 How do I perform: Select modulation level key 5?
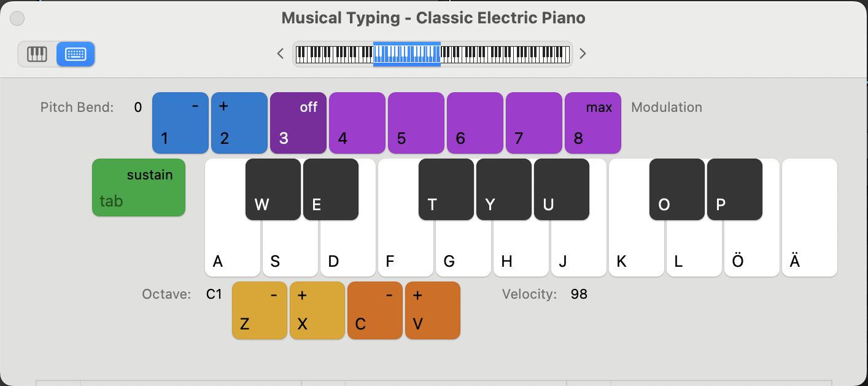coord(416,122)
